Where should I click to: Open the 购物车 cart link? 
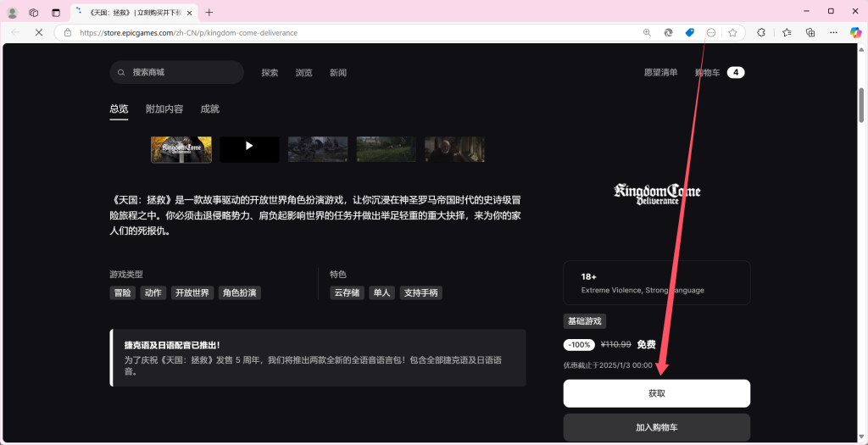708,73
